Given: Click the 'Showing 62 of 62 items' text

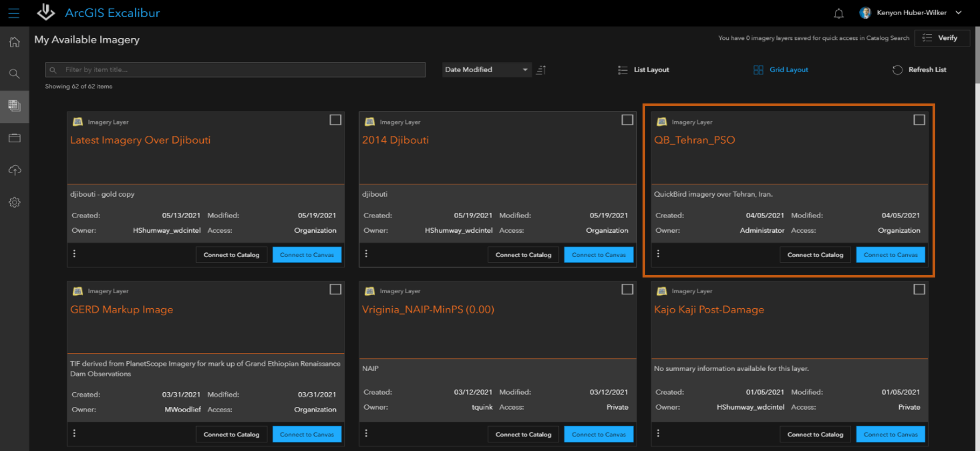Looking at the screenshot, I should (79, 86).
